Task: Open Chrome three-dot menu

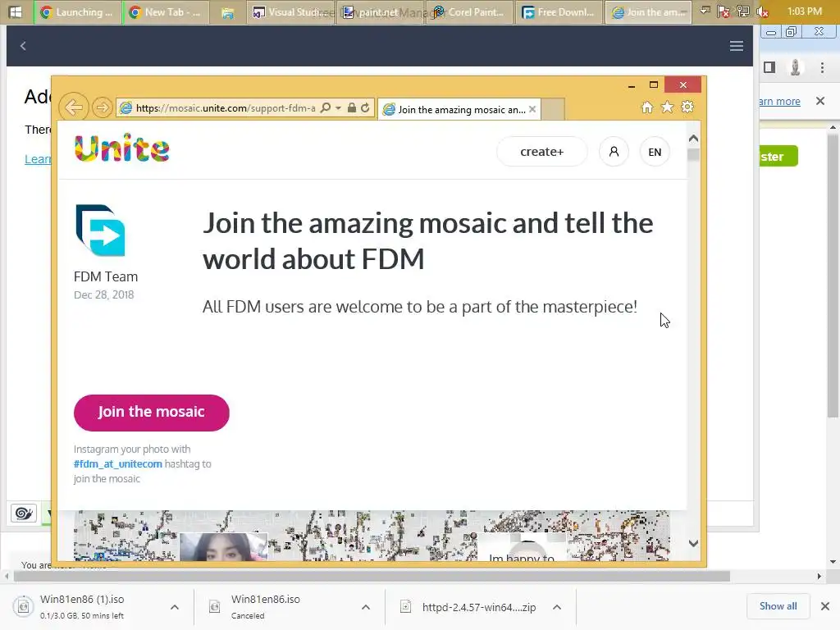Action: tap(822, 67)
